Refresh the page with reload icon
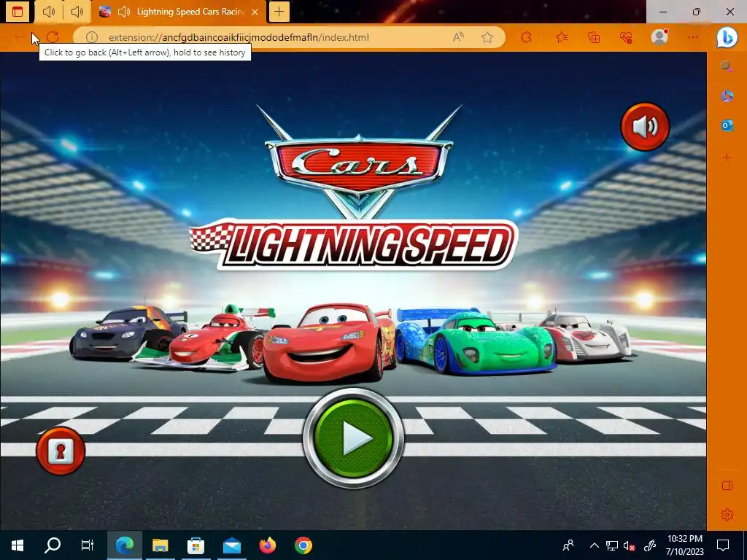This screenshot has width=747, height=560. 53,37
